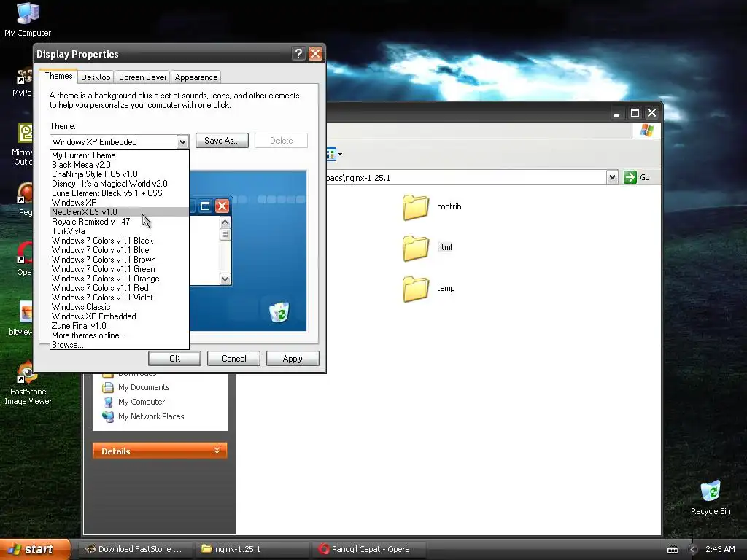Select Browse... entry in theme list

[119, 345]
